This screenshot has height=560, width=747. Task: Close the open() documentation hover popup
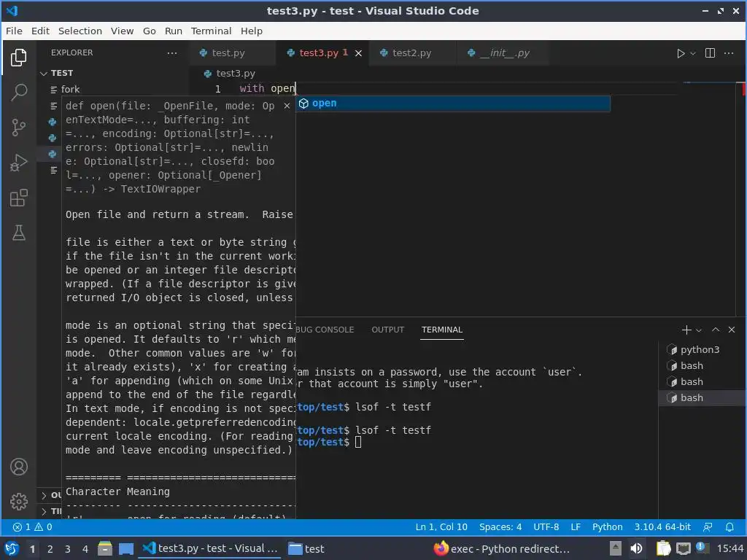287,106
